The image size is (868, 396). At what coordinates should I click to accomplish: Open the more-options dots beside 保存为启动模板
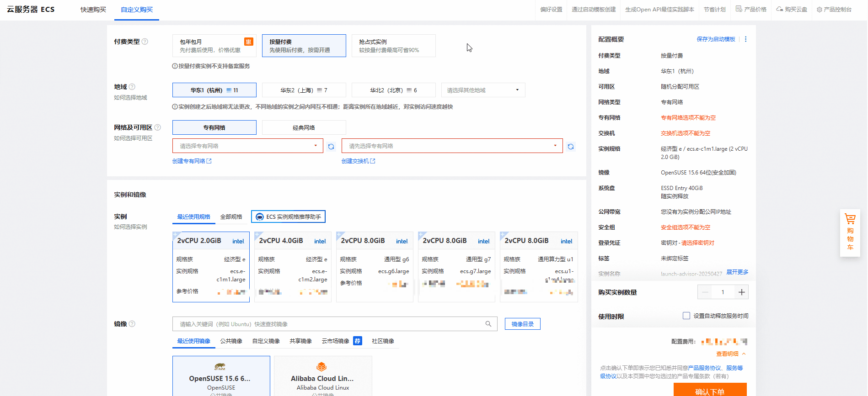pos(746,39)
